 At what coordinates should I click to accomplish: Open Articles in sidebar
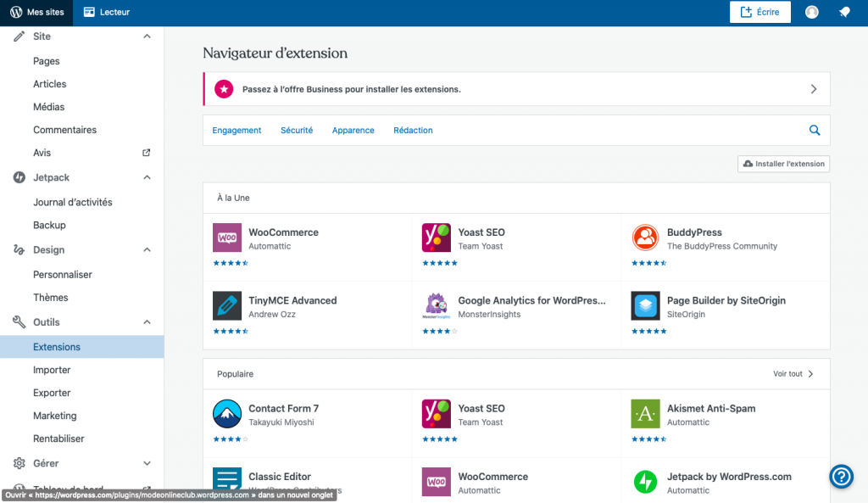[x=50, y=84]
